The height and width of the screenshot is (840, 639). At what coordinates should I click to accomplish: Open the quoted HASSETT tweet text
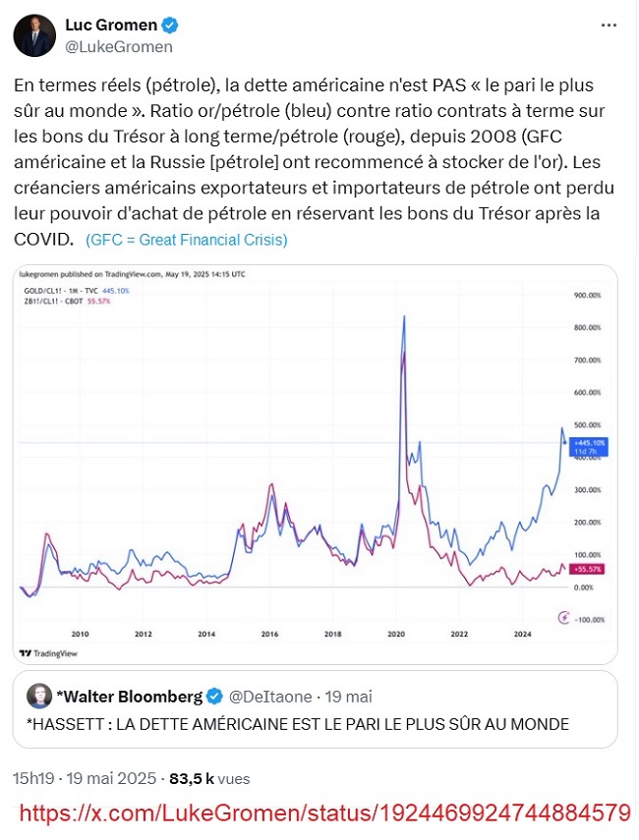pyautogui.click(x=298, y=724)
